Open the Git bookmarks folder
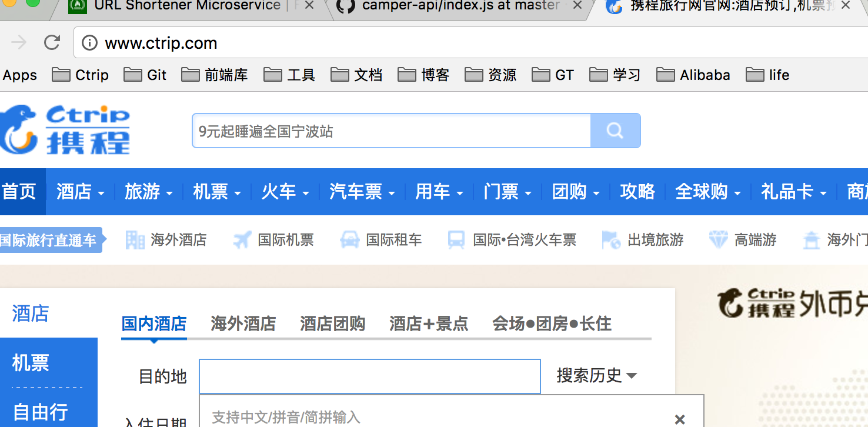This screenshot has width=868, height=427. coord(145,75)
